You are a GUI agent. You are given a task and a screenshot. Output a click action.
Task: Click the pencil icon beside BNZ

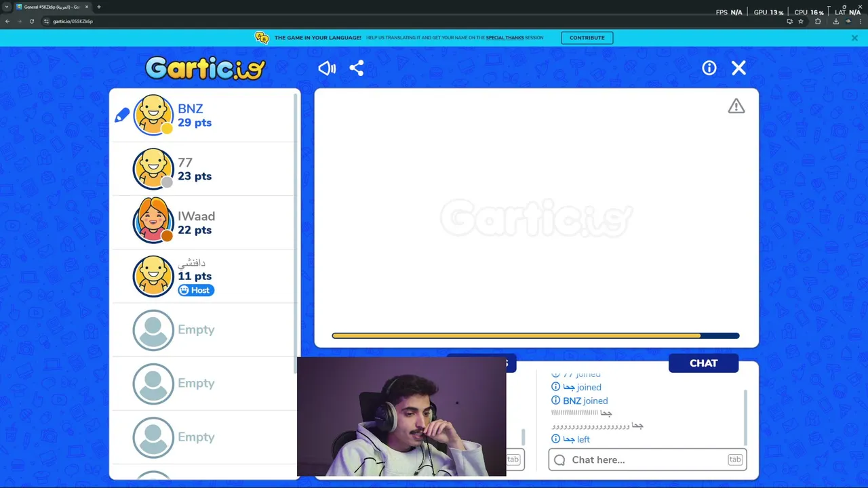coord(122,115)
